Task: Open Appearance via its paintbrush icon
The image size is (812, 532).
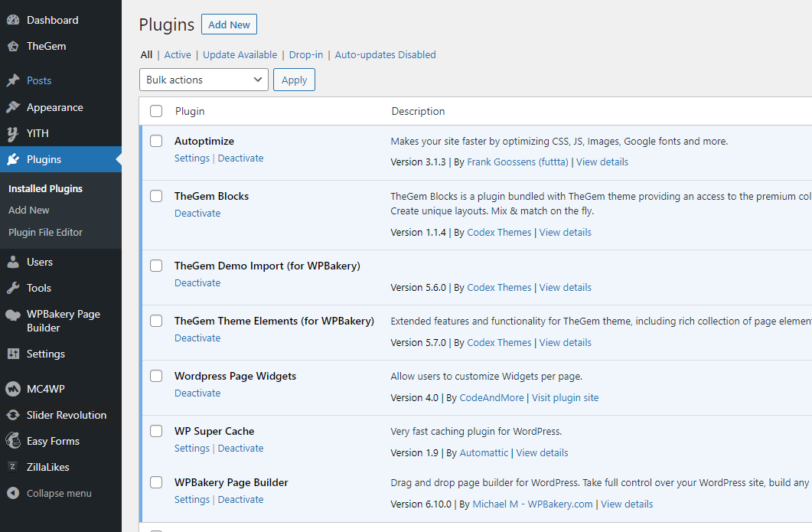Action: 13,107
